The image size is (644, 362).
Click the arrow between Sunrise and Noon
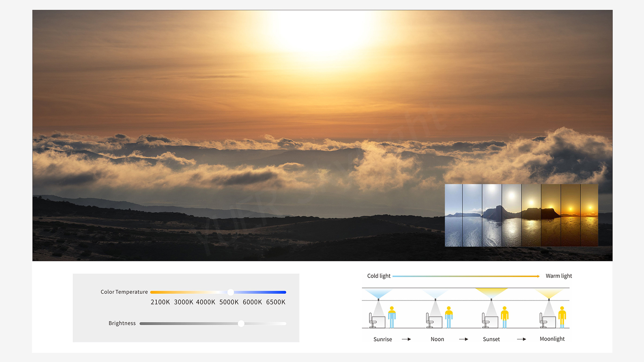407,339
